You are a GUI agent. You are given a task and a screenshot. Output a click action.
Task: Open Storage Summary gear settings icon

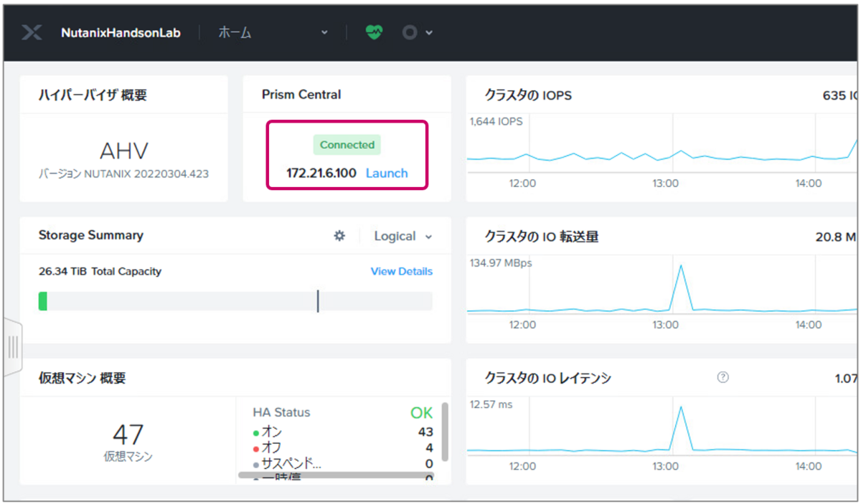(339, 235)
